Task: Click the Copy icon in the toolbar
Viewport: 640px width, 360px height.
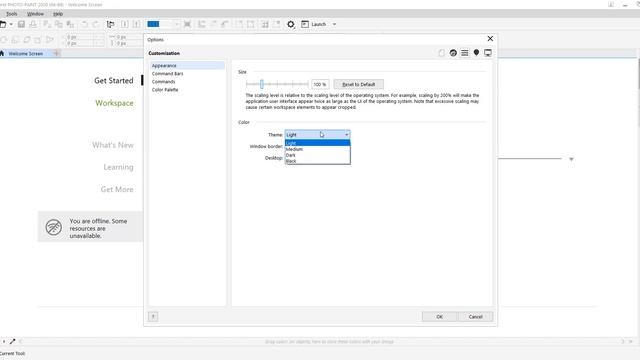Action: coord(58,24)
